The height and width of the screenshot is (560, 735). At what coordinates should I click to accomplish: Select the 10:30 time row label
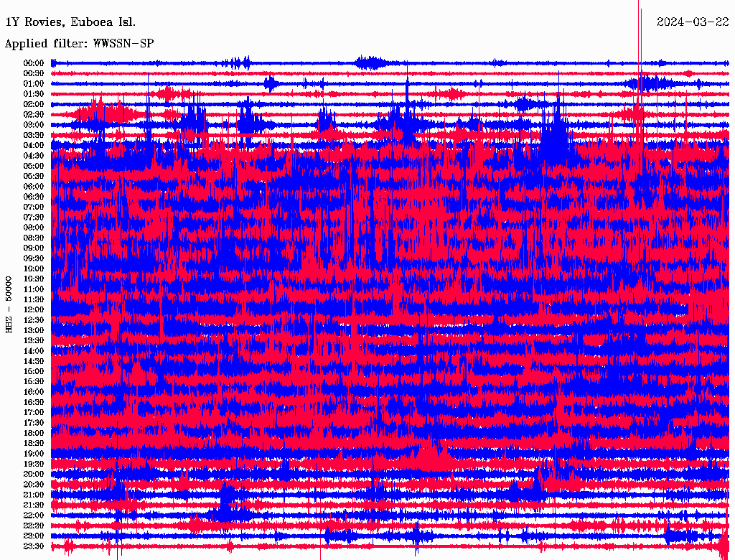pos(34,279)
